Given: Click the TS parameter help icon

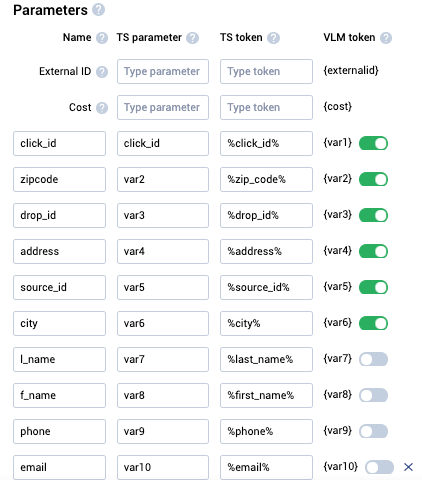Looking at the screenshot, I should [192, 38].
